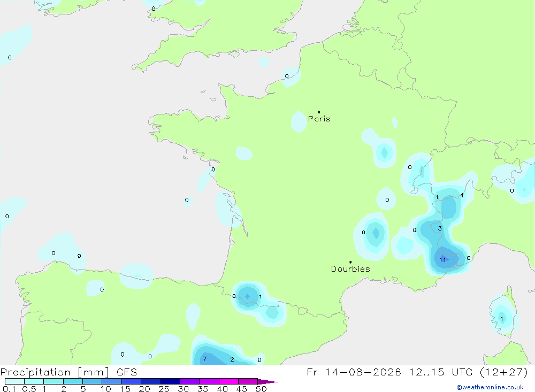Pick the 10–15 mm legend swatch
The image size is (535, 392).
[112, 381]
